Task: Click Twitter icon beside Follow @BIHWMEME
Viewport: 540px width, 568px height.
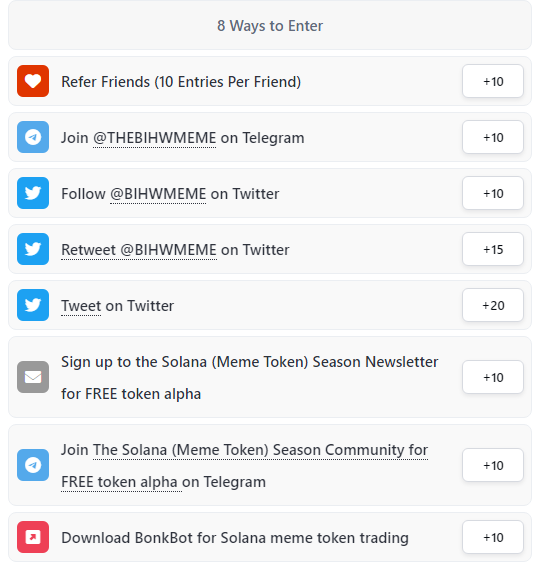Action: coord(33,193)
